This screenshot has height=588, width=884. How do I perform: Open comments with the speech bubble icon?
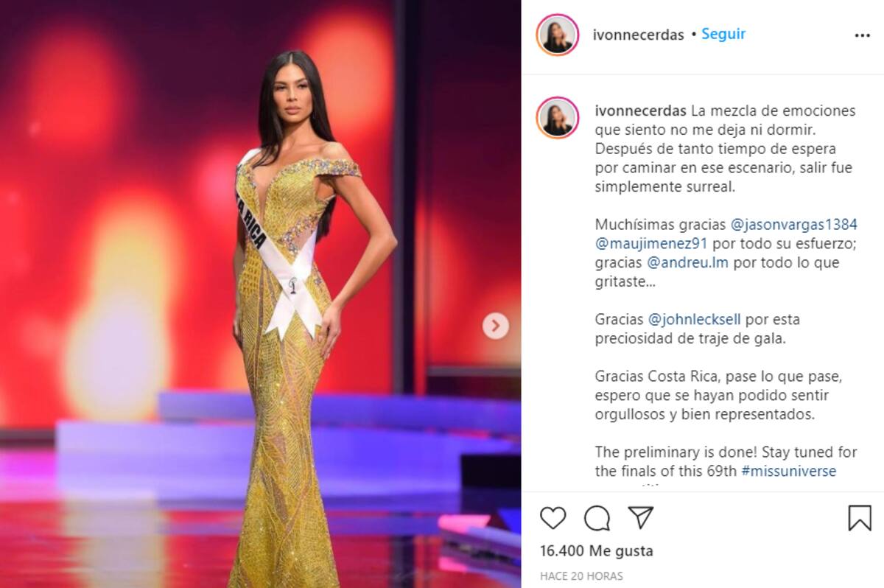click(x=597, y=518)
